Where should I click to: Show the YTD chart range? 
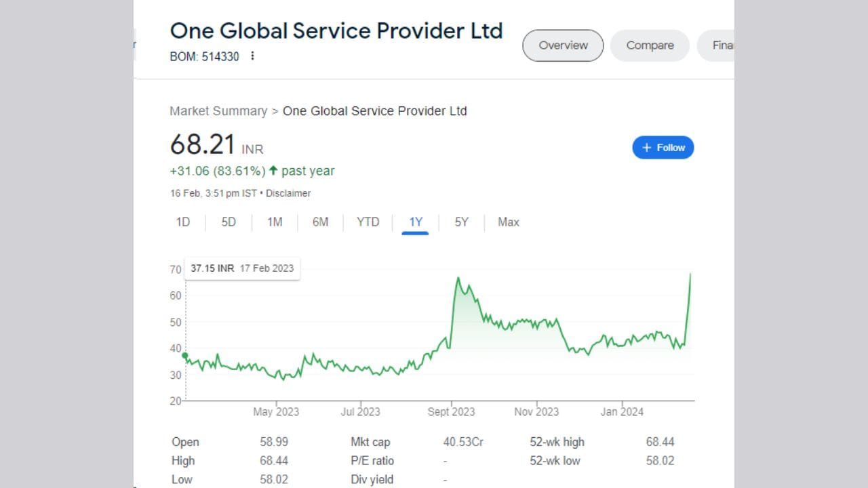click(x=368, y=222)
